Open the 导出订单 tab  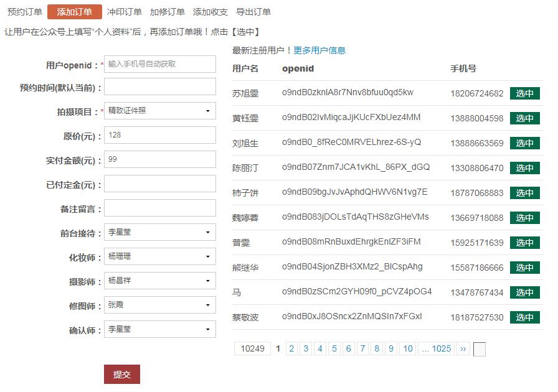click(x=253, y=12)
